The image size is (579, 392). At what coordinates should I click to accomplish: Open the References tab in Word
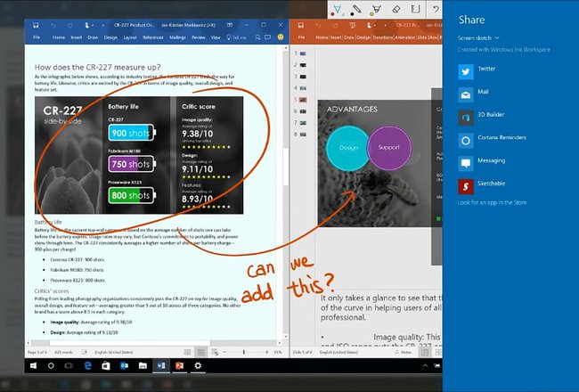pos(153,37)
